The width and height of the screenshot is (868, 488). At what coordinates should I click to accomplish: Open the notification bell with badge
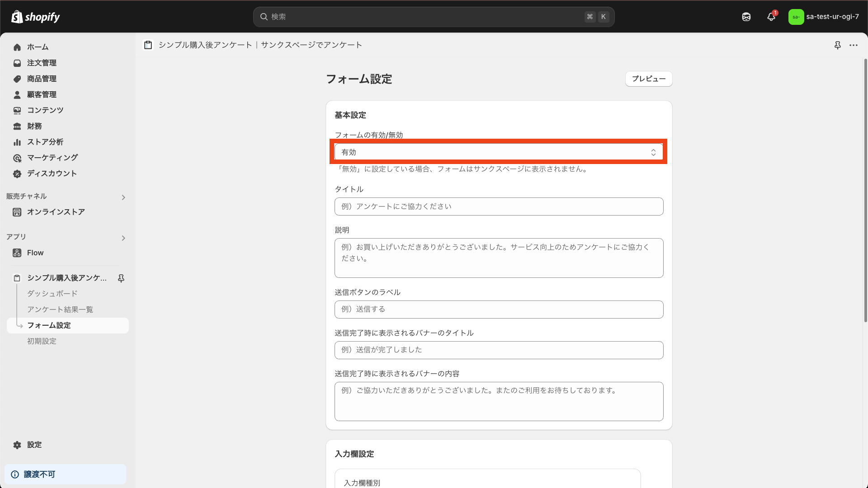[x=771, y=16]
